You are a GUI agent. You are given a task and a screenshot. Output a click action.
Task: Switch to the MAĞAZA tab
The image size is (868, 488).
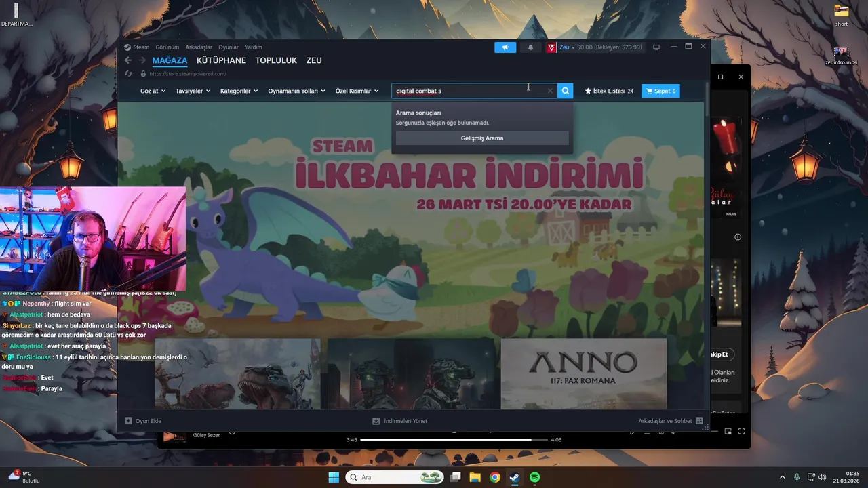point(170,60)
